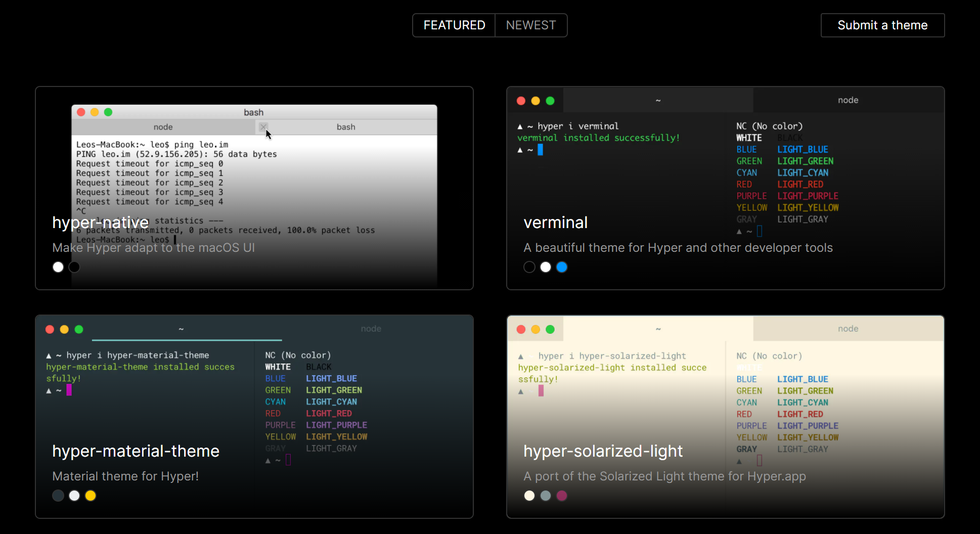Screen dimensions: 980x534
Task: Switch to the FEATURED tab
Action: click(454, 25)
